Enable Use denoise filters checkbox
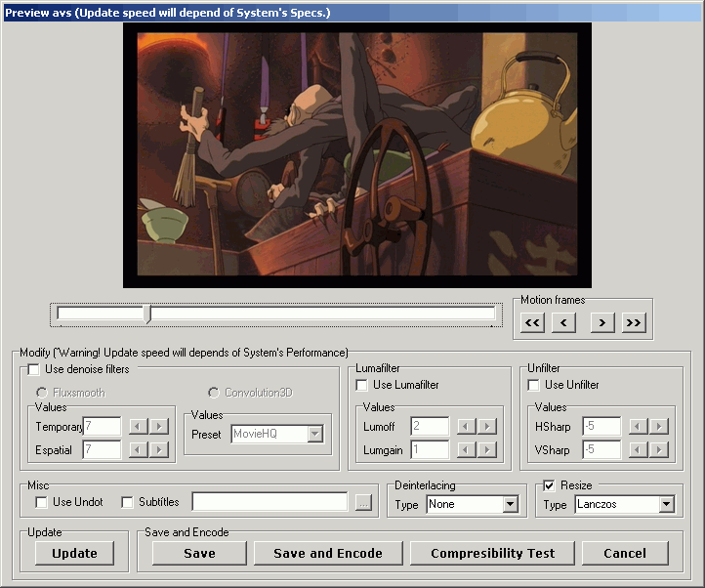The height and width of the screenshot is (588, 705). pos(33,369)
